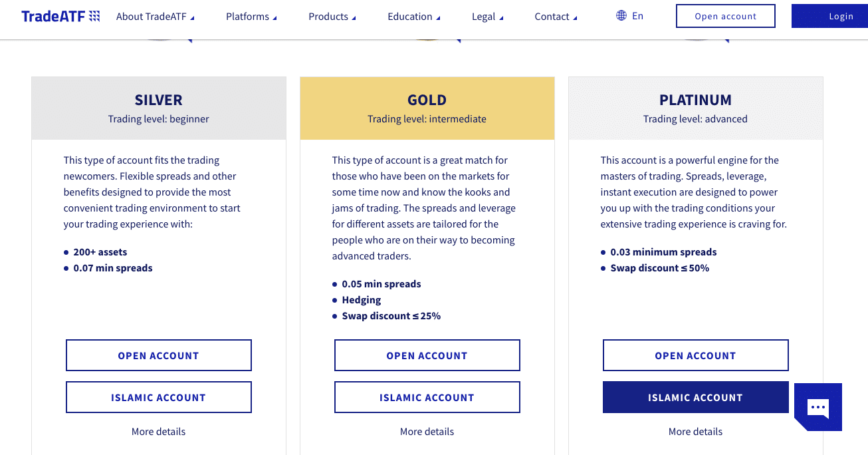
Task: Open the live chat bubble icon
Action: coord(818,407)
